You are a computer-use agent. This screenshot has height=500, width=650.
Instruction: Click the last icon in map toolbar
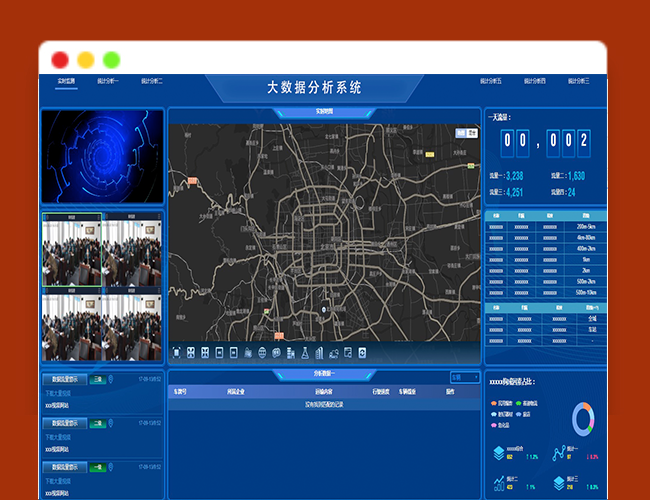362,352
